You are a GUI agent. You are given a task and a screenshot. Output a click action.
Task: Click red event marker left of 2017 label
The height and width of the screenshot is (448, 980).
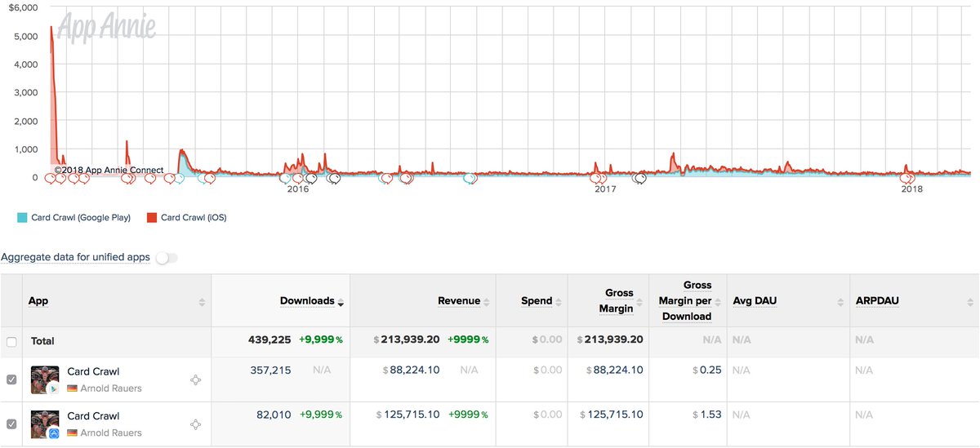coord(597,178)
